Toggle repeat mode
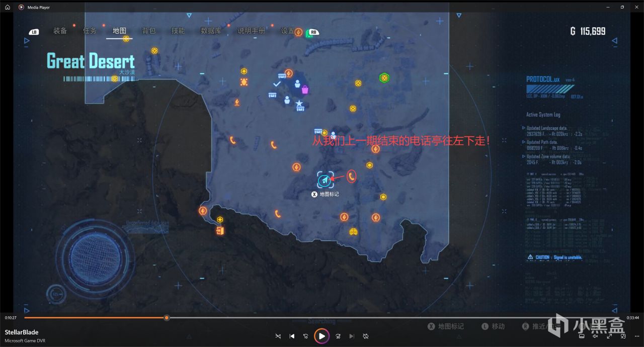644x347 pixels. pyautogui.click(x=366, y=336)
